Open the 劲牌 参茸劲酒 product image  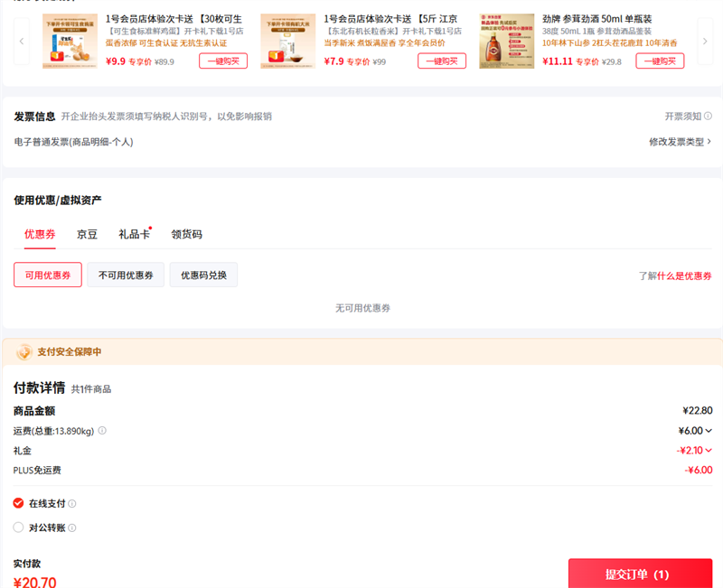[x=506, y=41]
